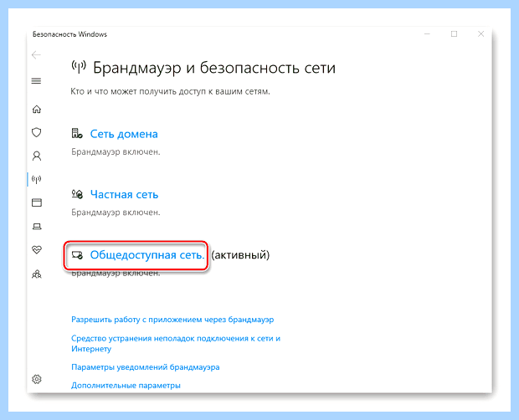The width and height of the screenshot is (519, 420).
Task: Go back using the back arrow
Action: (36, 55)
